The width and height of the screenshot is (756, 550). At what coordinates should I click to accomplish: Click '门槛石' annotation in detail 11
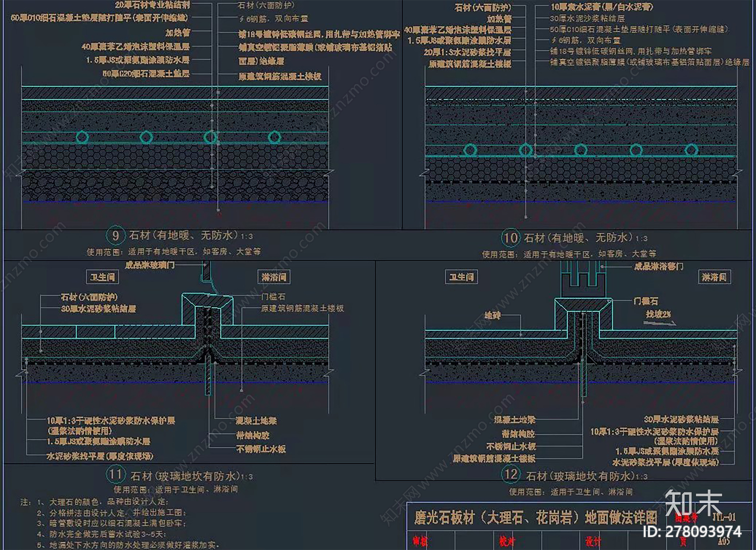coord(273,296)
